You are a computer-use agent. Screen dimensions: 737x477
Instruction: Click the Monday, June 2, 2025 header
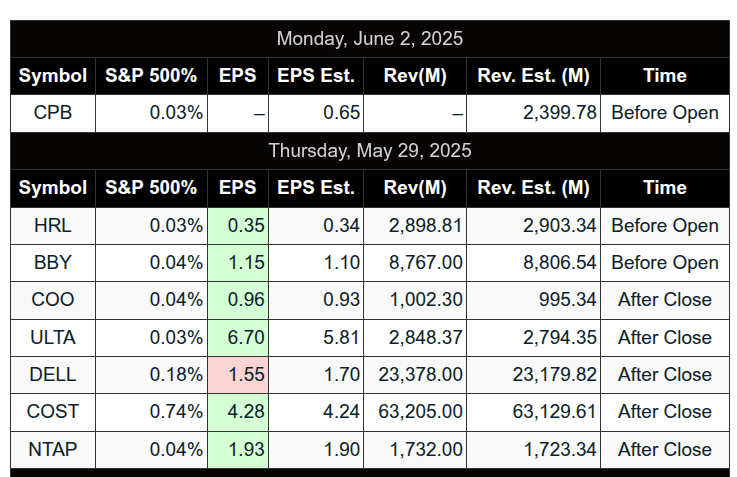[x=370, y=39]
